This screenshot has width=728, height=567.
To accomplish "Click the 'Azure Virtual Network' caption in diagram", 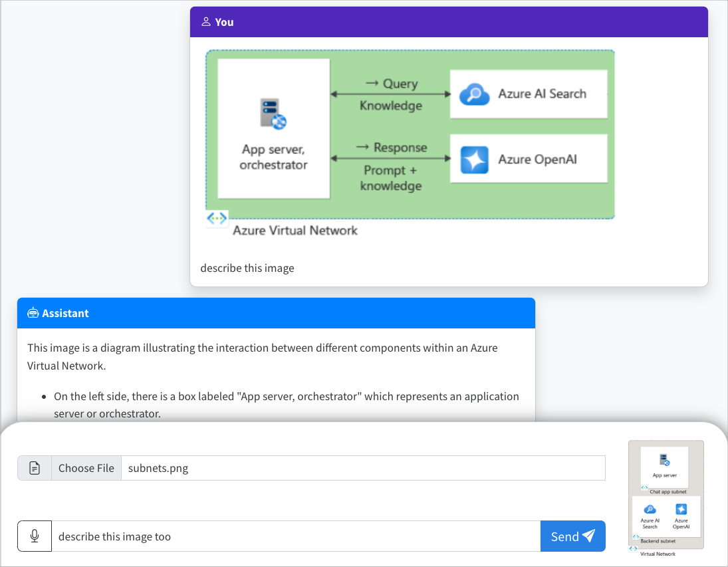I will pos(295,231).
